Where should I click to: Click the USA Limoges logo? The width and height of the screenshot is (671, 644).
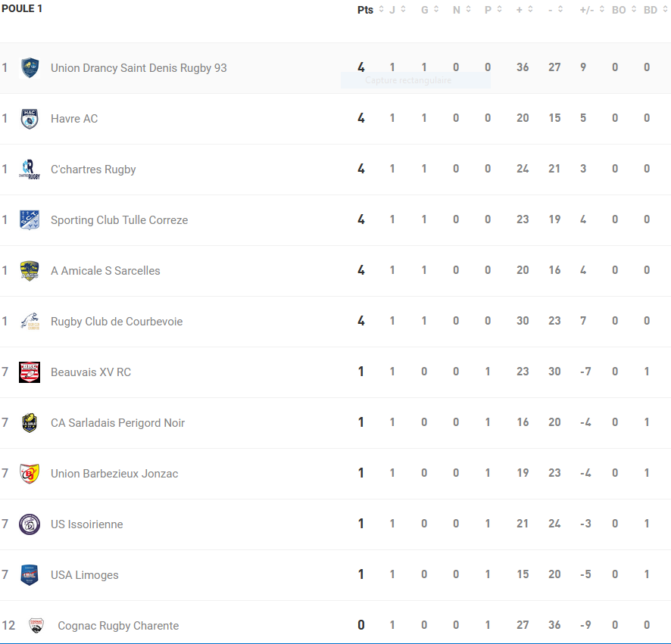[x=30, y=575]
